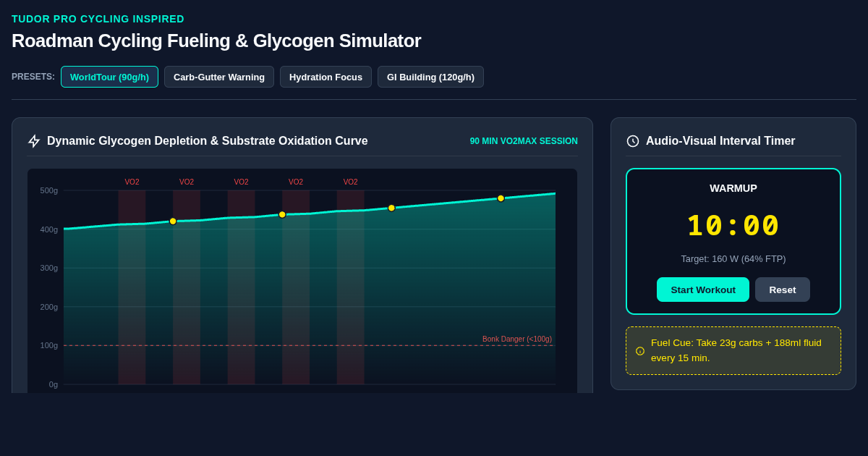Click the fifth VO2 interval label on the chart
This screenshot has height=456, width=868.
(x=350, y=182)
